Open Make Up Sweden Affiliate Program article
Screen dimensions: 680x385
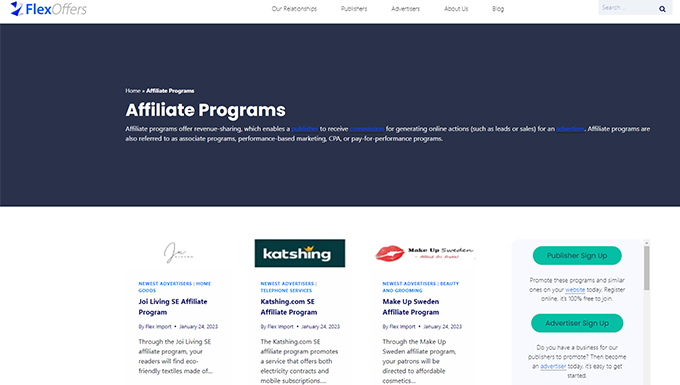pos(411,307)
